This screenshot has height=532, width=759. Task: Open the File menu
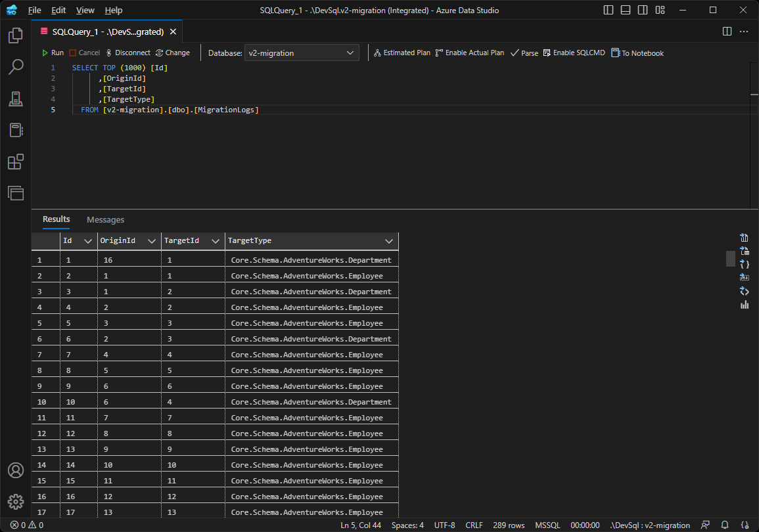[34, 10]
